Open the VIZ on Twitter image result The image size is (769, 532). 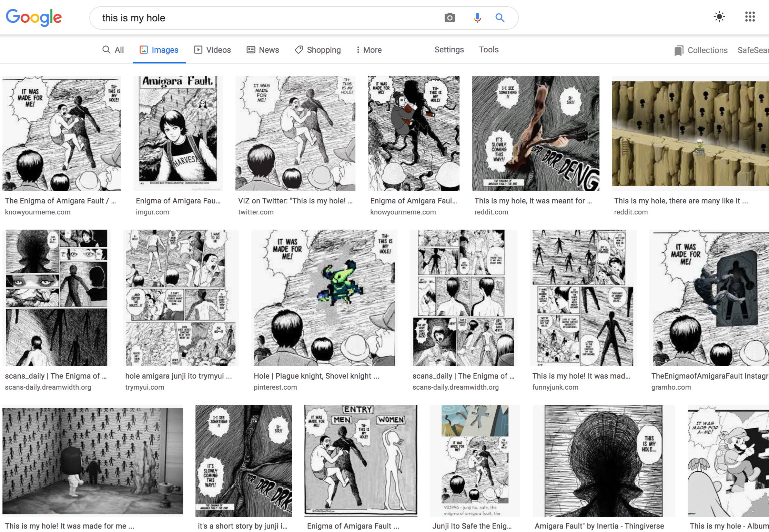(x=295, y=133)
